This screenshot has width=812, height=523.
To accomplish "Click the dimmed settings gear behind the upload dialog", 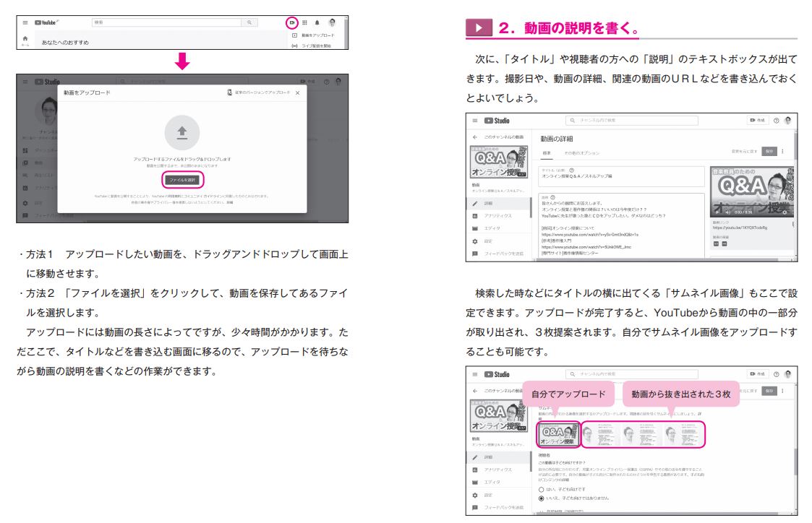I will [25, 203].
